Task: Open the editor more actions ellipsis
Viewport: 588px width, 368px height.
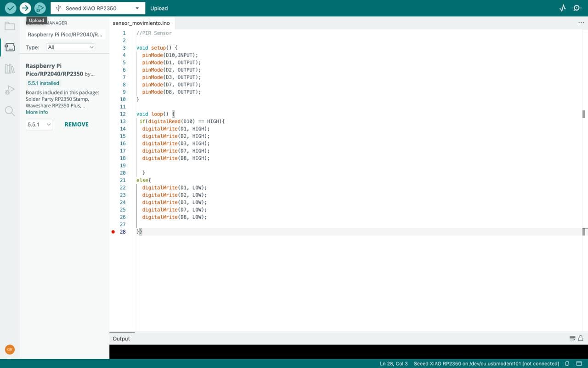Action: click(x=581, y=23)
